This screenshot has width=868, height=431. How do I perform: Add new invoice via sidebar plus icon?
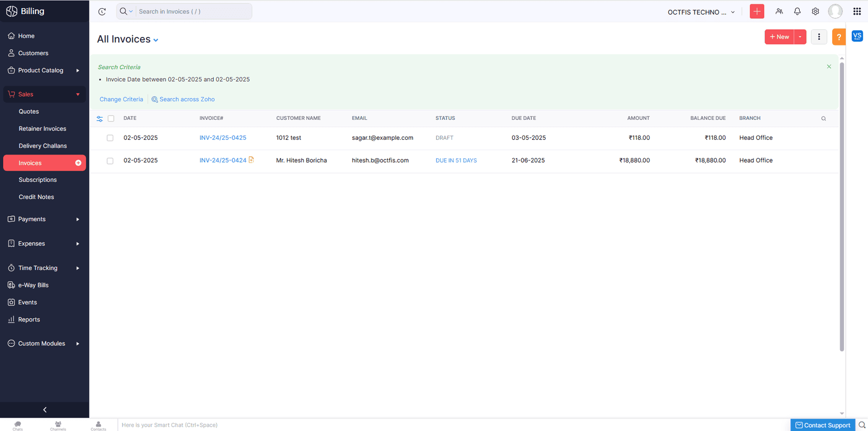point(78,163)
